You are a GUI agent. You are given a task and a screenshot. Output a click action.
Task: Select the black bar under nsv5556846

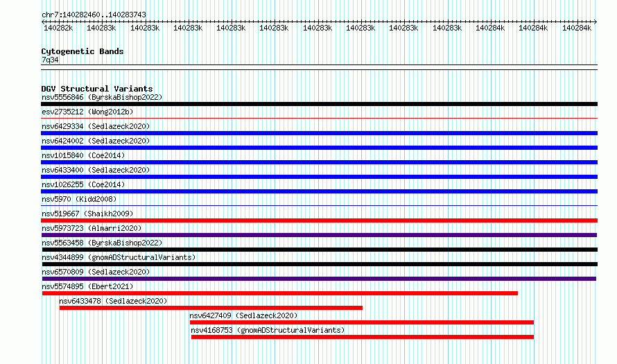click(x=319, y=104)
